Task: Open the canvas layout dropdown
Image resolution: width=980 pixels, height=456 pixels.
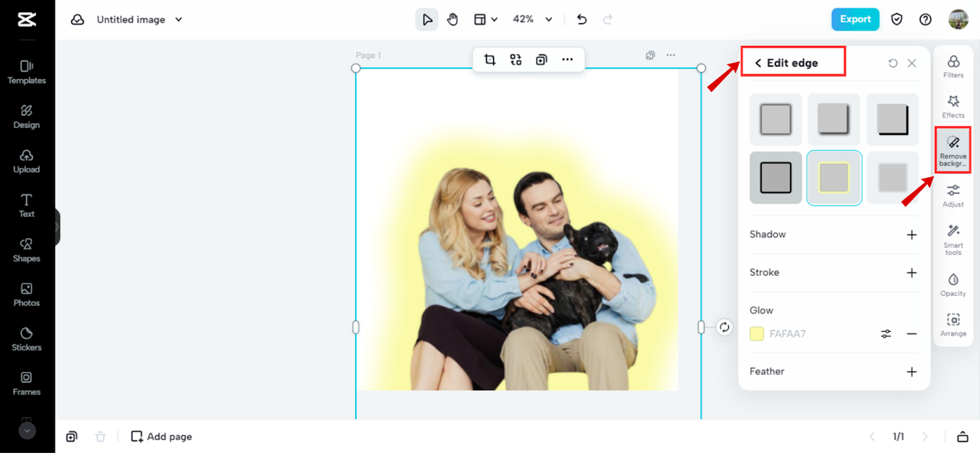Action: (x=485, y=19)
